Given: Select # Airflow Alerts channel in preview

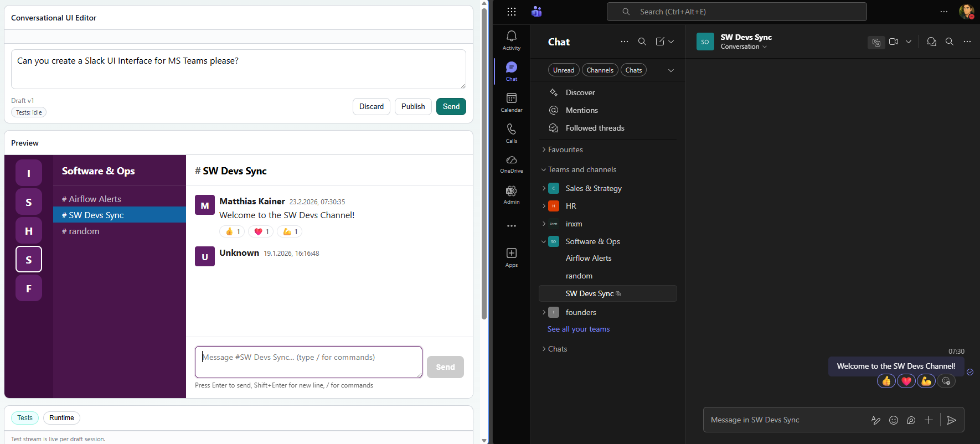Looking at the screenshot, I should [x=120, y=199].
